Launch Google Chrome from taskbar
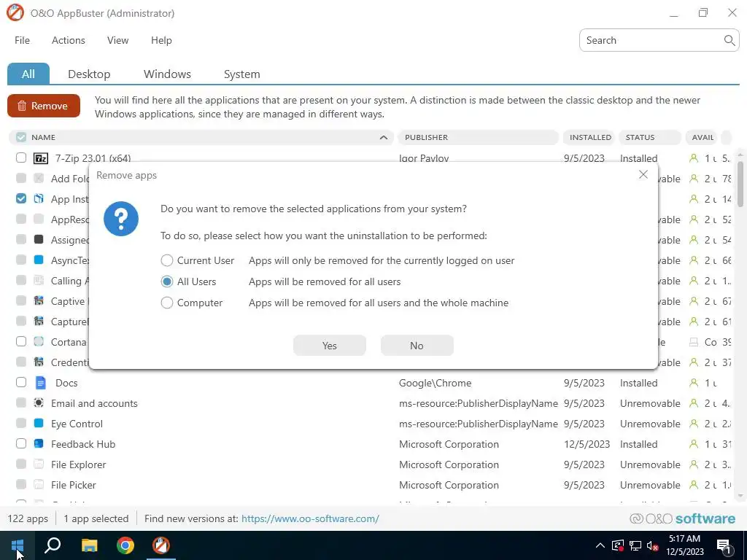 (125, 545)
